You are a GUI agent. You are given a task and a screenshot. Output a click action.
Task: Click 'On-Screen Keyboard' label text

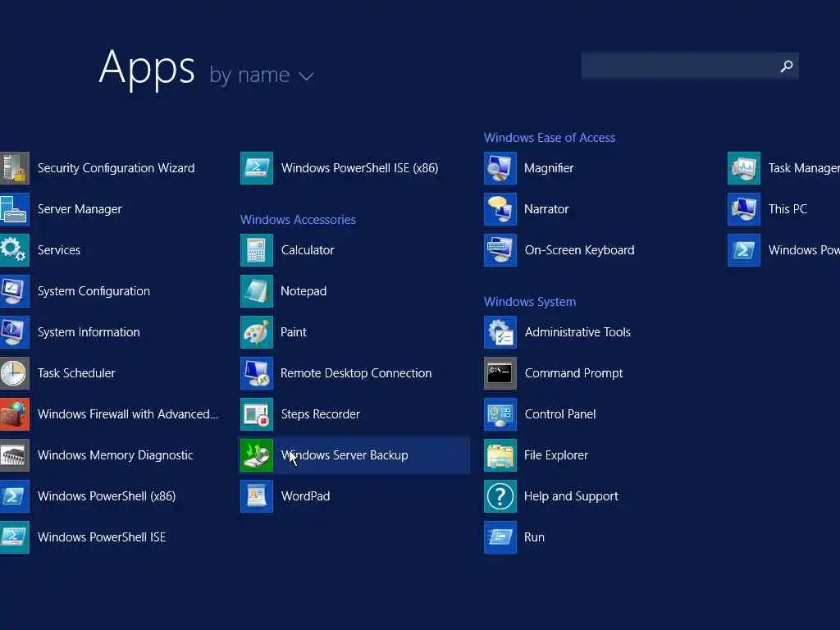580,250
